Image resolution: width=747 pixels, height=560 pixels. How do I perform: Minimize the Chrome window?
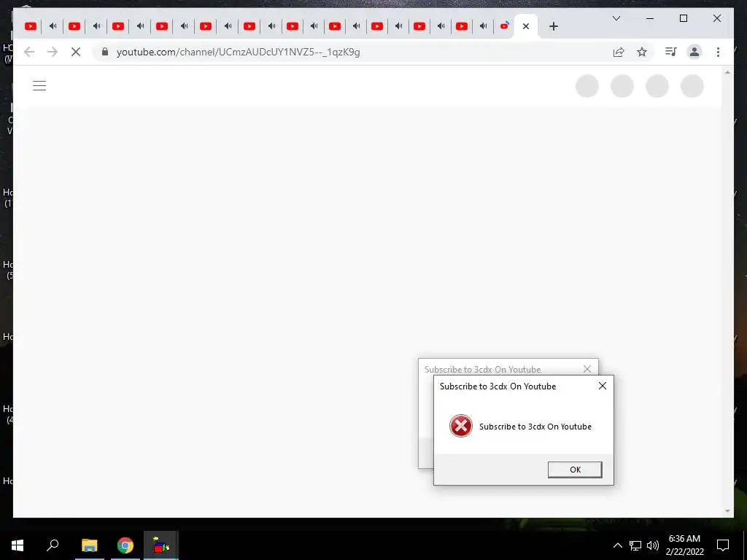pos(650,18)
